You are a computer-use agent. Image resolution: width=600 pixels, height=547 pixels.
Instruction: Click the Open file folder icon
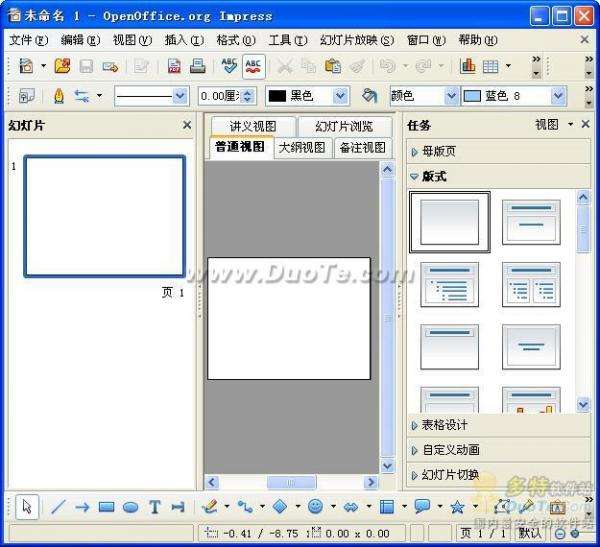[x=62, y=66]
